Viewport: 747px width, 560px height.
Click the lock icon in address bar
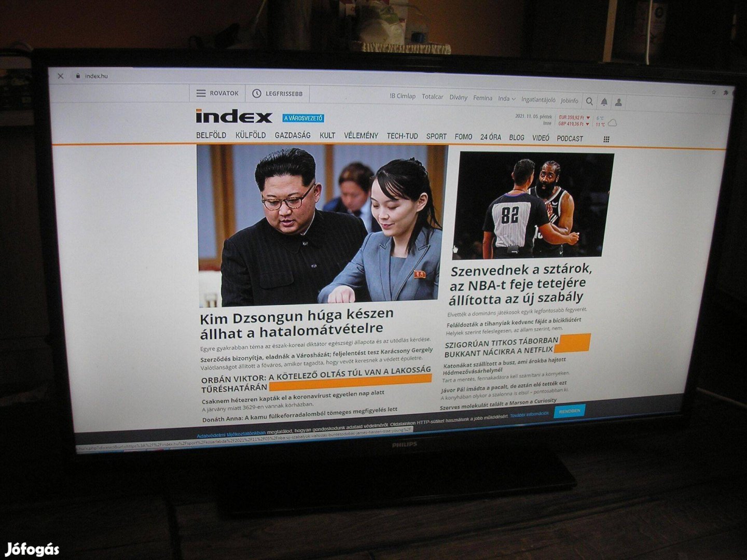78,76
